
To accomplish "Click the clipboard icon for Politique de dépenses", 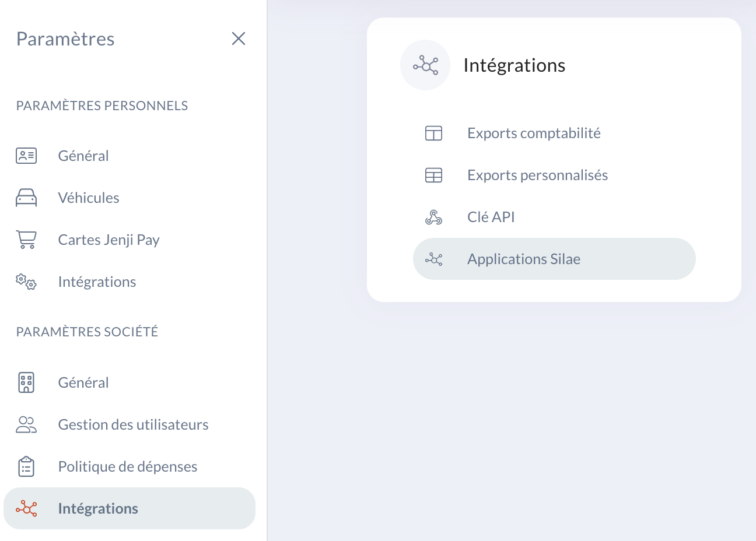I will pos(26,466).
